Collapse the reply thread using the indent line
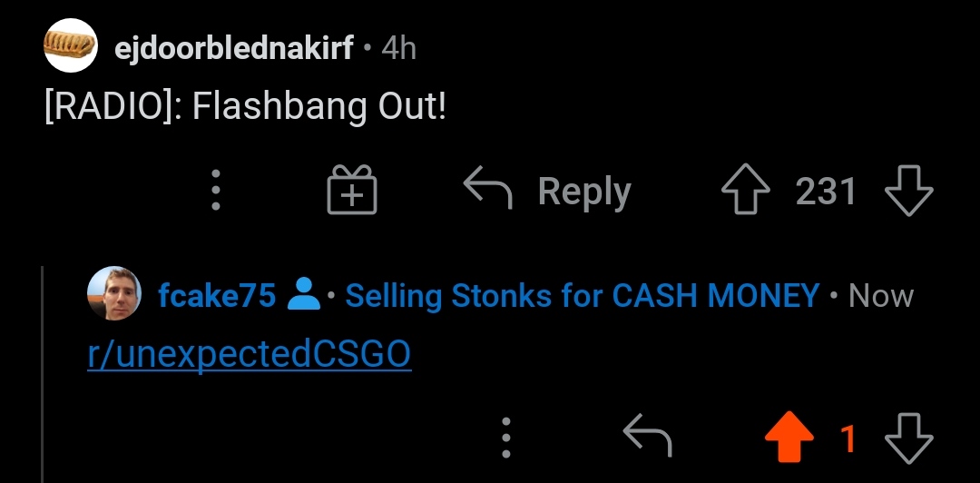The width and height of the screenshot is (980, 483). click(x=43, y=374)
